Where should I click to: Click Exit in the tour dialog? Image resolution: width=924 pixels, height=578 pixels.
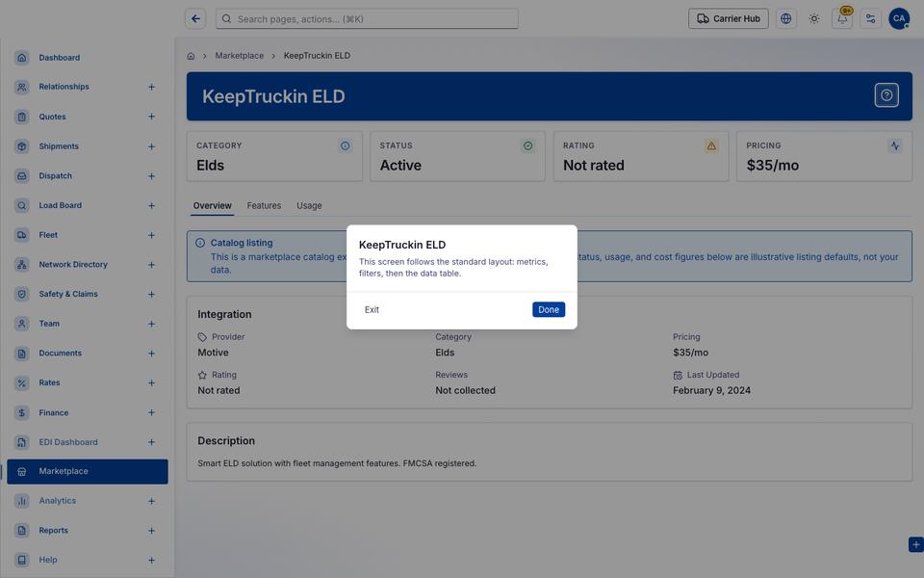[x=372, y=309]
